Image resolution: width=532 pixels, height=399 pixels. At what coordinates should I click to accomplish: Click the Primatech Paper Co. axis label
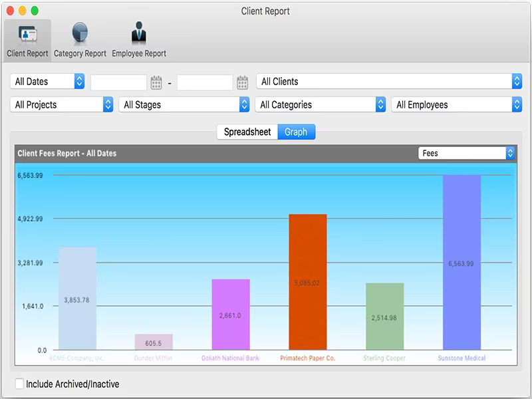point(307,358)
